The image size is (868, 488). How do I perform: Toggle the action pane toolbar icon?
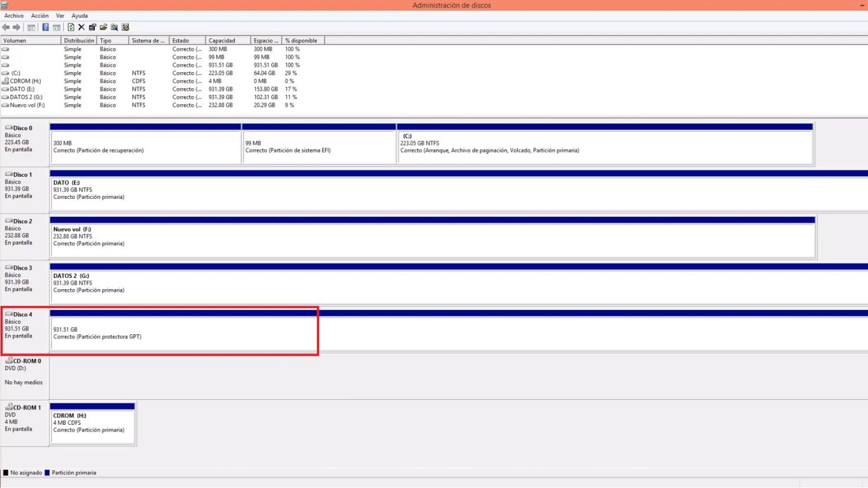(x=57, y=27)
